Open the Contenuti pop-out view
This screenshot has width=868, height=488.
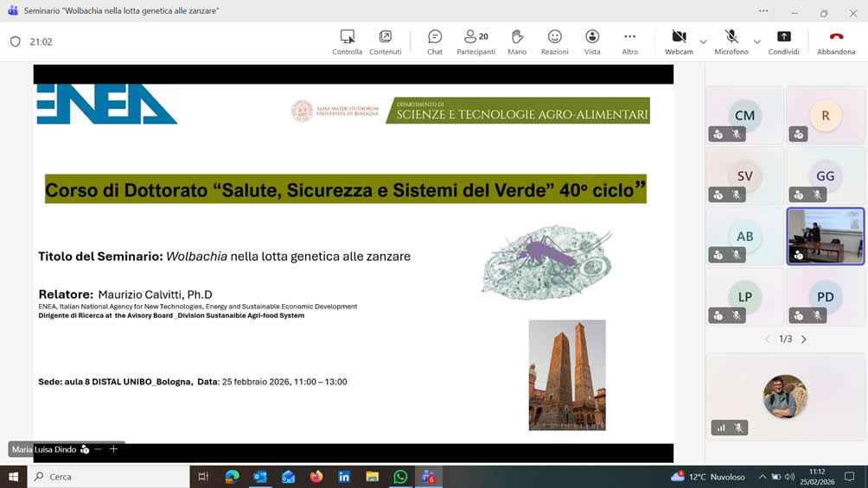386,42
